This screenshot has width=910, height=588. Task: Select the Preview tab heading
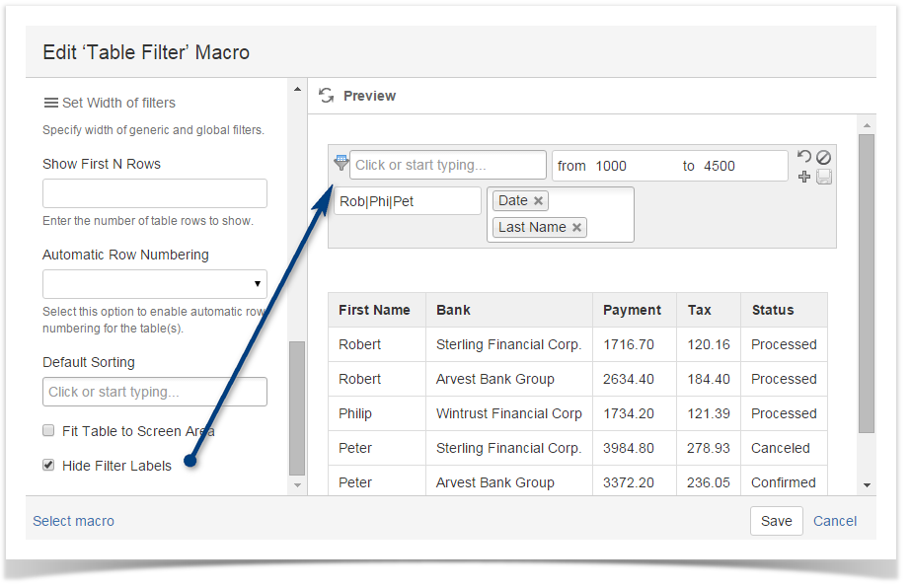370,96
